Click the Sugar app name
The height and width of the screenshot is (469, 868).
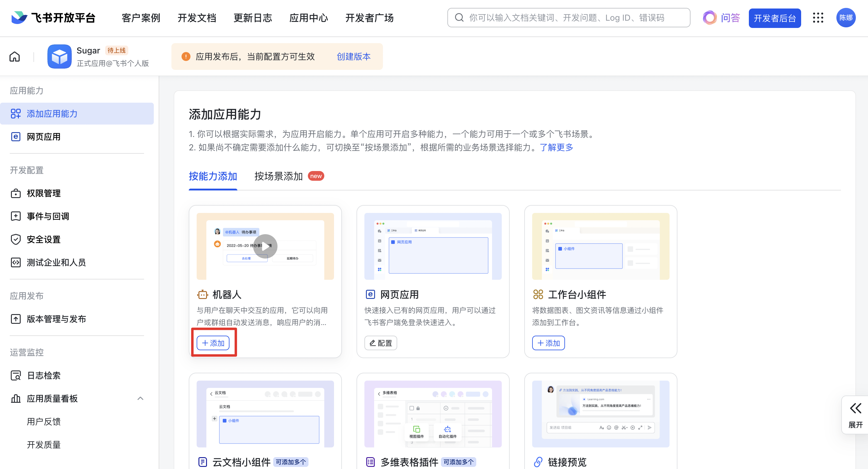click(88, 50)
